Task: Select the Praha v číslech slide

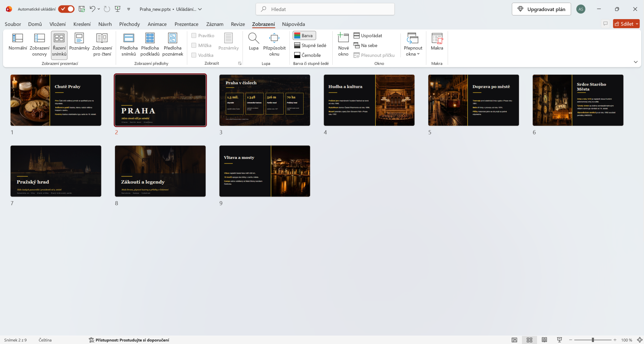Action: tap(265, 100)
